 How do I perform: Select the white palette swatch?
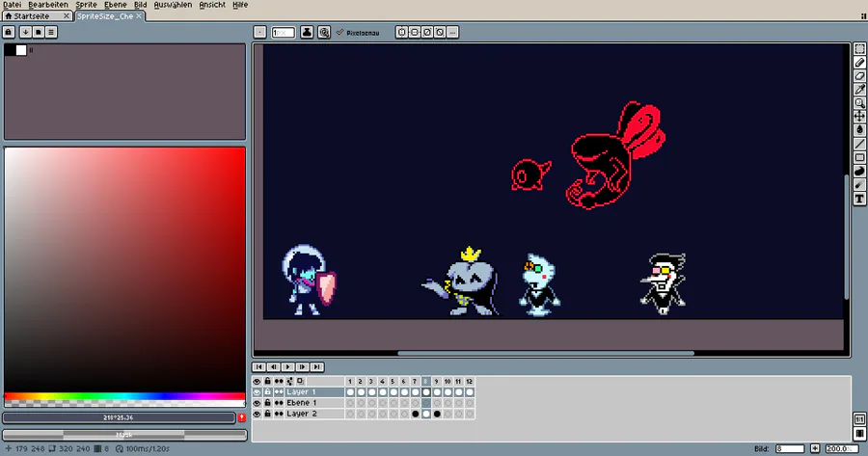coord(21,50)
